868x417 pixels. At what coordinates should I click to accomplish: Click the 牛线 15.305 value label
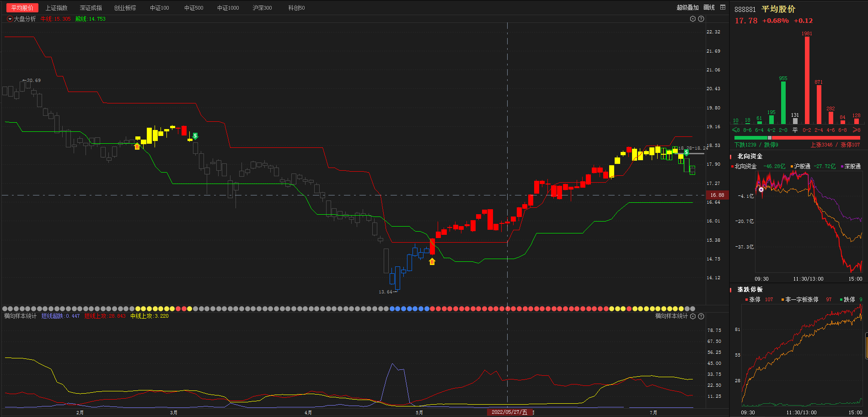click(56, 19)
